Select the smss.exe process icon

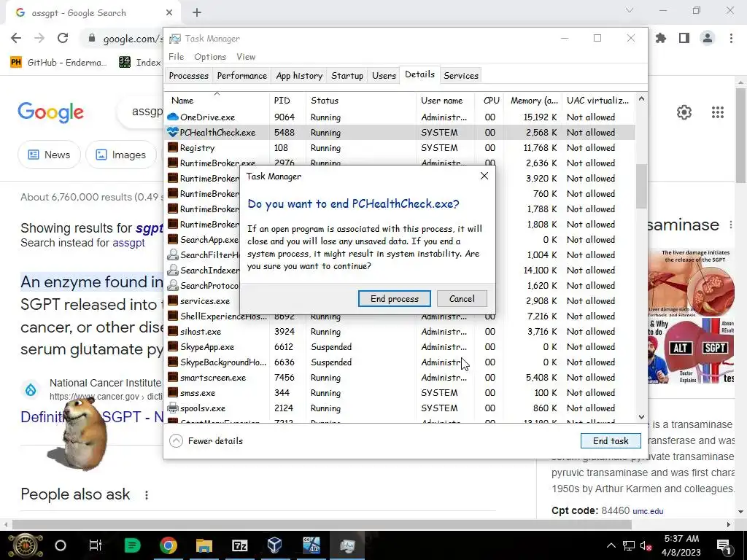coord(173,393)
